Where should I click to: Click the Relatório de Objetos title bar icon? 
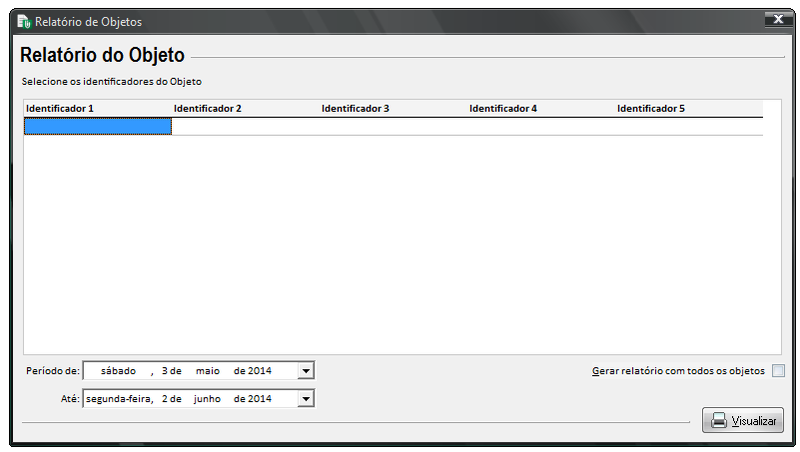pyautogui.click(x=24, y=22)
